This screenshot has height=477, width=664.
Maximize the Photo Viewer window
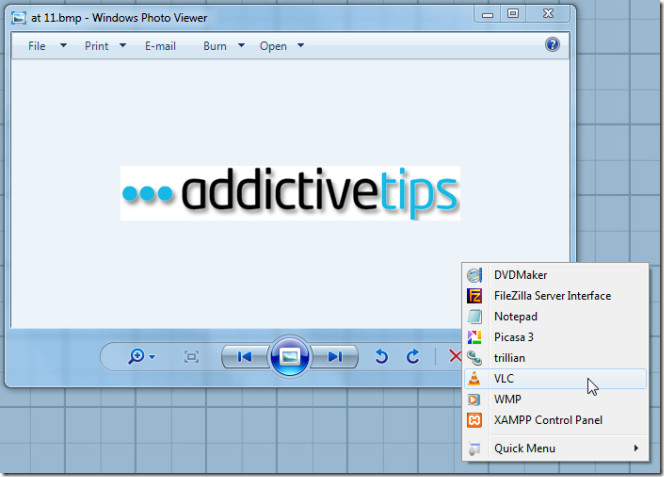pyautogui.click(x=513, y=14)
